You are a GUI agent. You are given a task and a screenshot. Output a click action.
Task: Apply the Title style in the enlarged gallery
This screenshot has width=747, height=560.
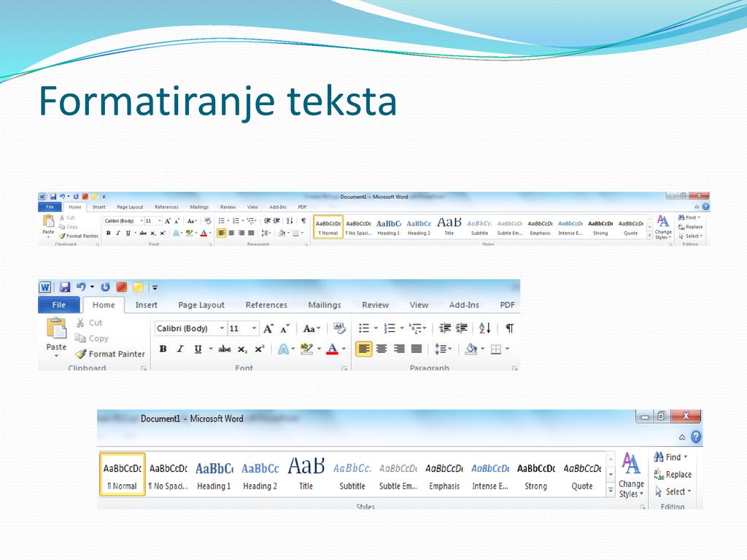[306, 475]
